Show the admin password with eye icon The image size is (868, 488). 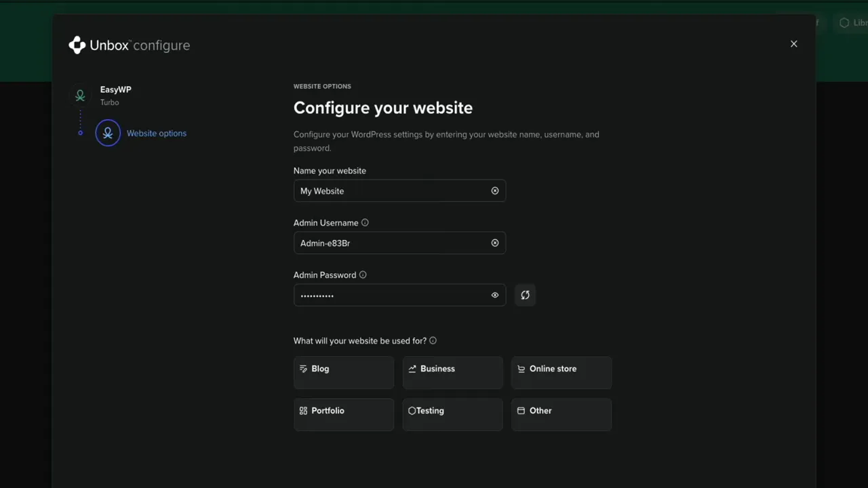[x=495, y=295]
